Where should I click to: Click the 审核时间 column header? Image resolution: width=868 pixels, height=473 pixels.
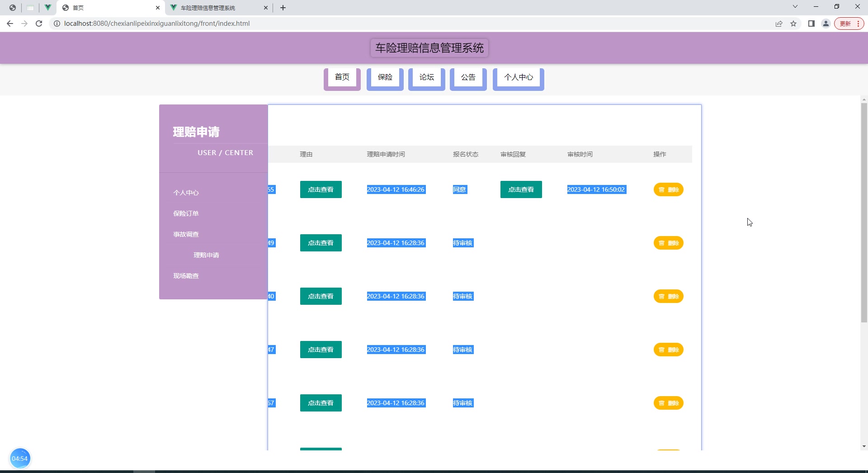click(580, 154)
